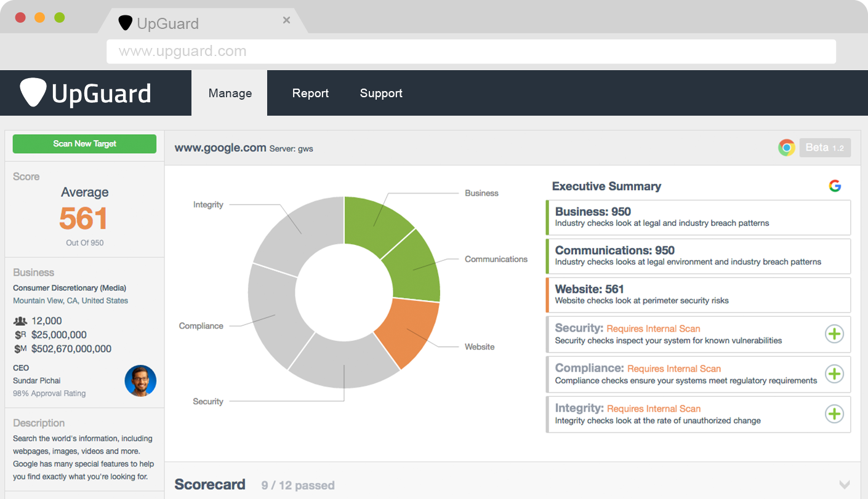Click the UpGuard shield logo in header

pos(33,92)
